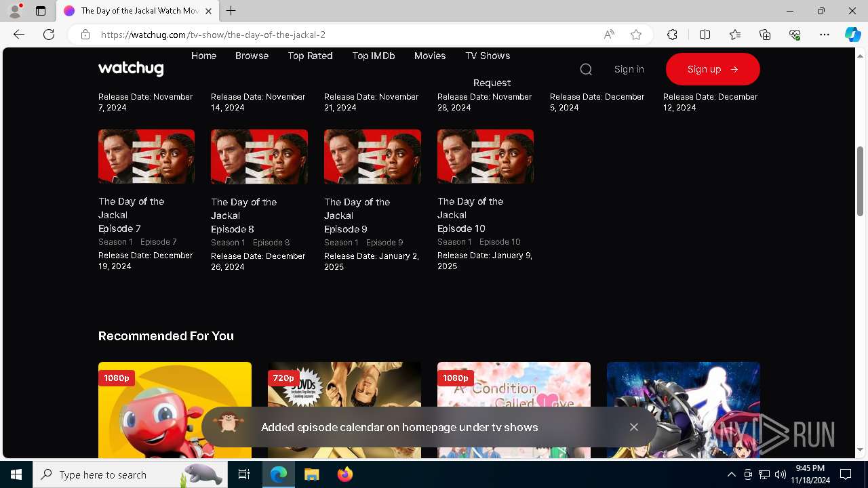Click the Recommended For You heading
Viewport: 868px width, 488px height.
coord(166,336)
